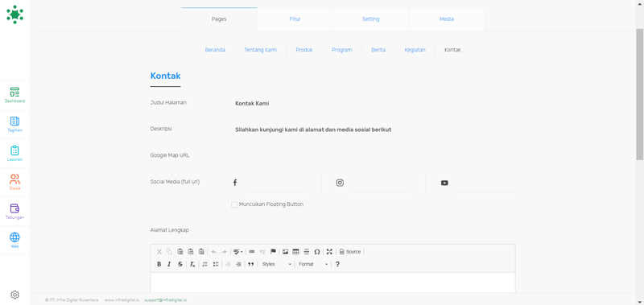Open the Format dropdown

(313, 265)
